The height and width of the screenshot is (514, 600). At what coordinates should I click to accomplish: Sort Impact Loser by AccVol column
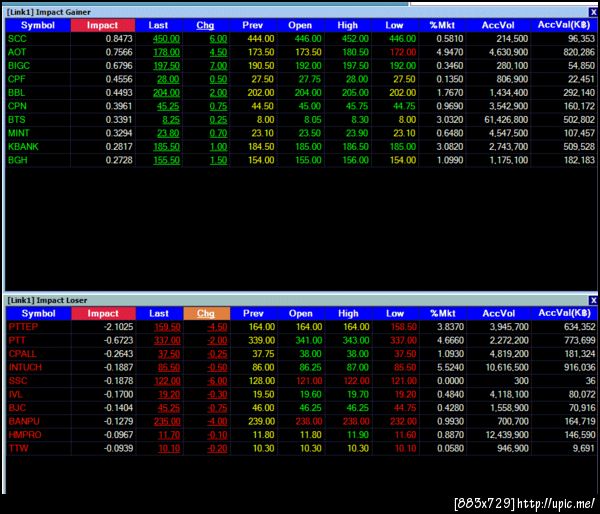pyautogui.click(x=499, y=313)
